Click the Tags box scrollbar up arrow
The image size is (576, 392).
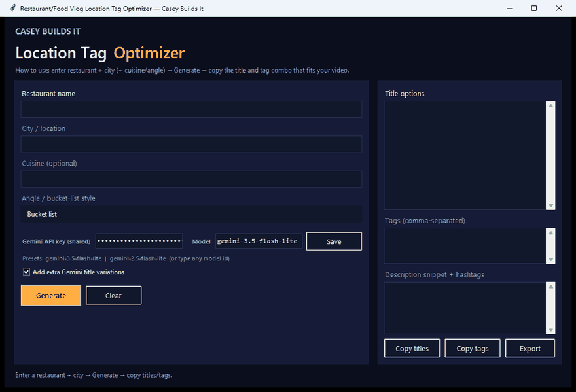click(x=550, y=232)
